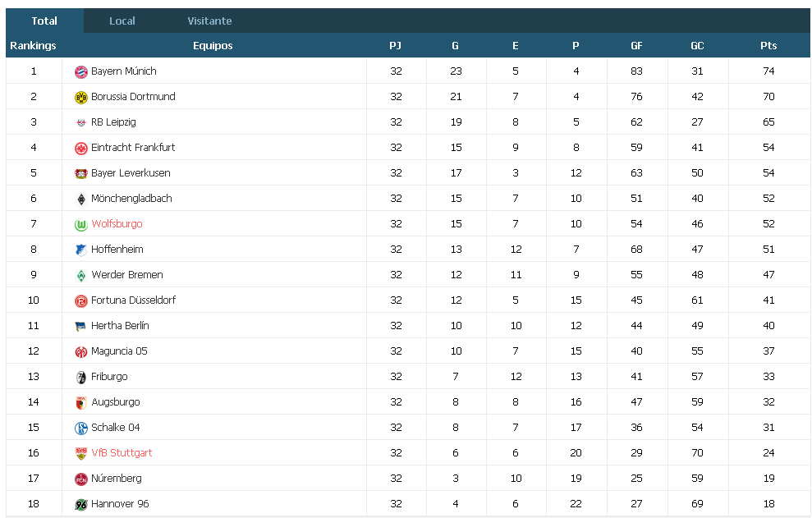
Task: Click the Borussia Dortmund yellow crest
Action: (x=80, y=97)
